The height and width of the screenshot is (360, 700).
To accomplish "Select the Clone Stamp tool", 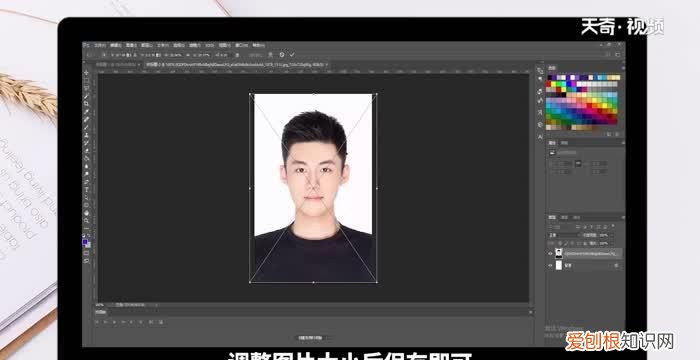I will tap(86, 135).
